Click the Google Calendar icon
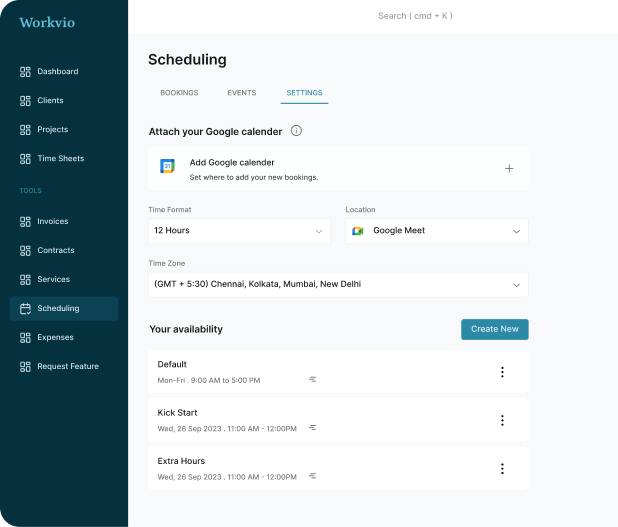Image resolution: width=618 pixels, height=527 pixels. click(x=168, y=167)
